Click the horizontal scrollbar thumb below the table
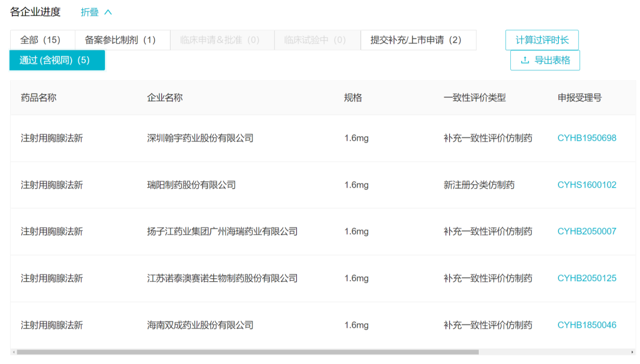640x364 pixels. tap(247, 352)
